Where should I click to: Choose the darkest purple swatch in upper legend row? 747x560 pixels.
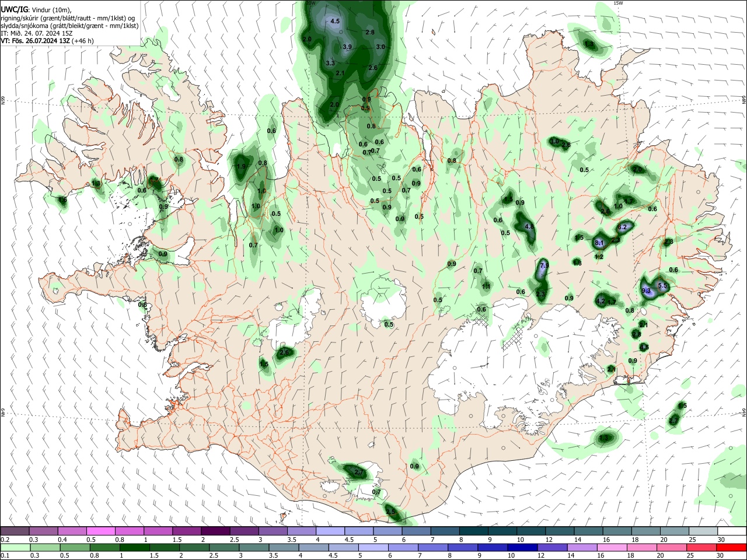[x=215, y=531]
